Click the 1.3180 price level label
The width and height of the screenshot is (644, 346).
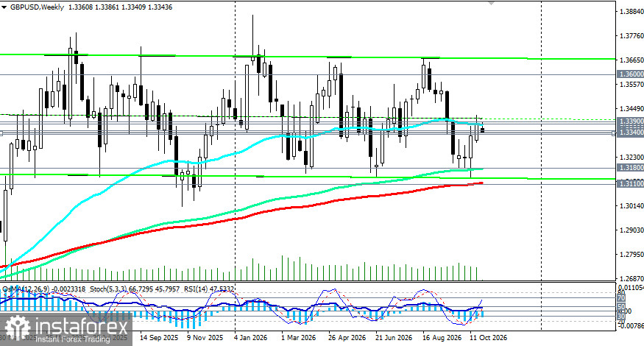(631, 168)
